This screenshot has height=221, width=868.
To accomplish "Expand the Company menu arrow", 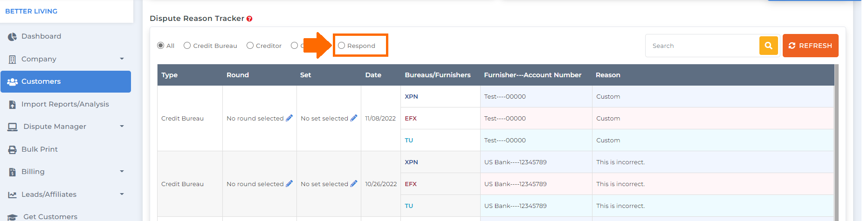I will pyautogui.click(x=122, y=59).
